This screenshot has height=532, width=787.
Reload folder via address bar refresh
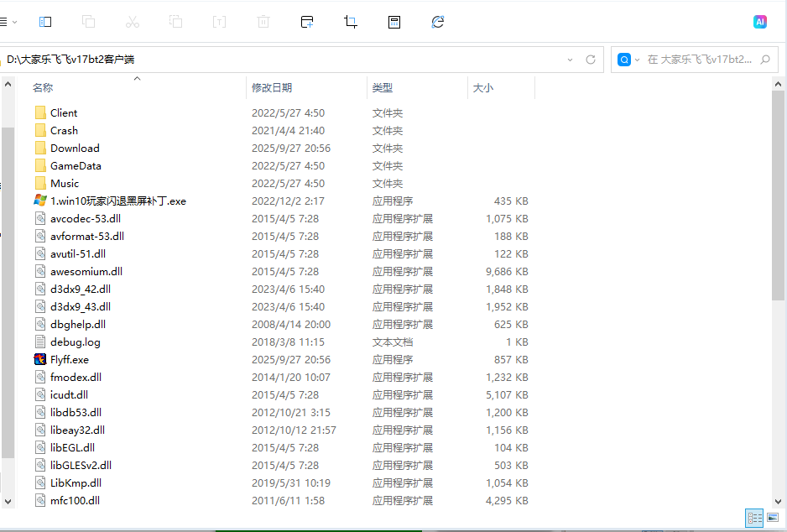click(x=591, y=60)
